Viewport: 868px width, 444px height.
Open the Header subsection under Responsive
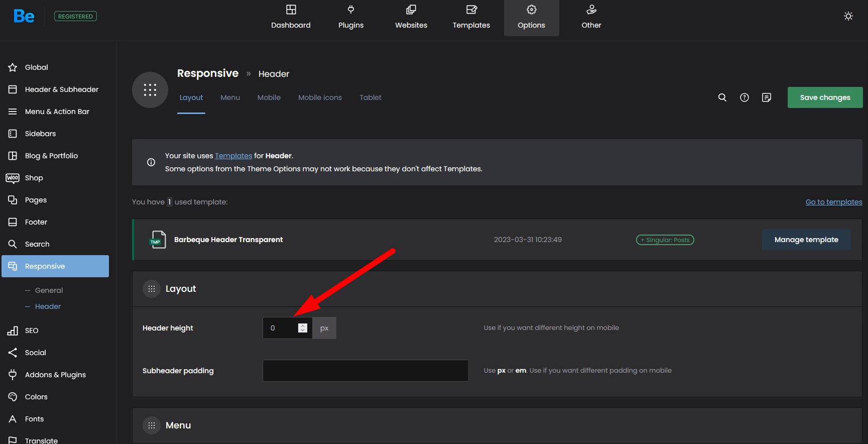click(48, 306)
